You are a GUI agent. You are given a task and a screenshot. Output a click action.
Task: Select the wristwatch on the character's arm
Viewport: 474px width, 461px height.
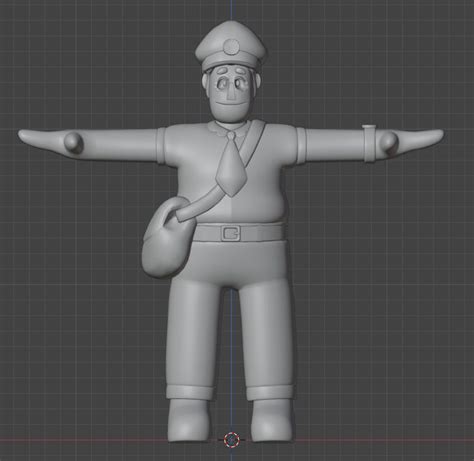pos(370,143)
